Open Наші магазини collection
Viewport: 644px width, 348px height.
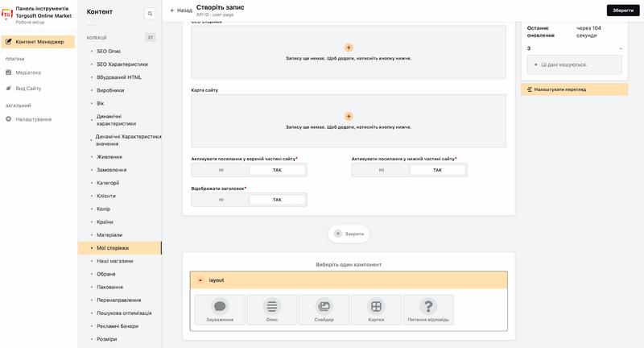[115, 261]
